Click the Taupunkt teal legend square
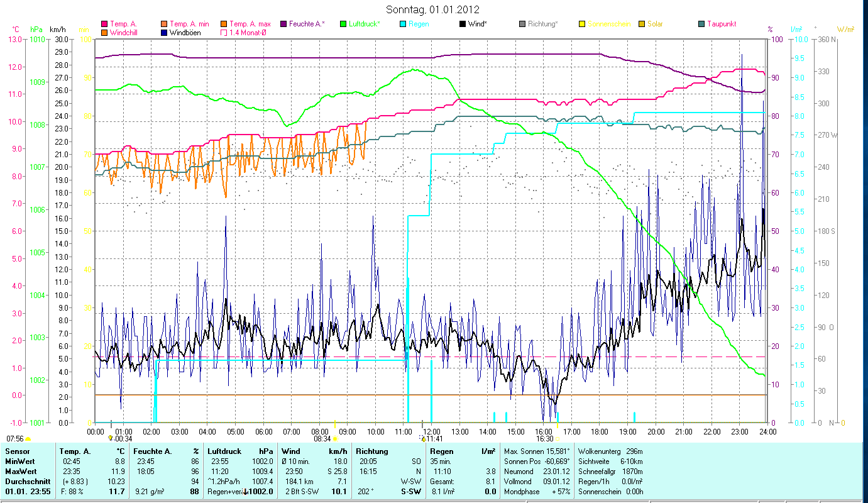Viewport: 868px width, 503px height. (702, 24)
